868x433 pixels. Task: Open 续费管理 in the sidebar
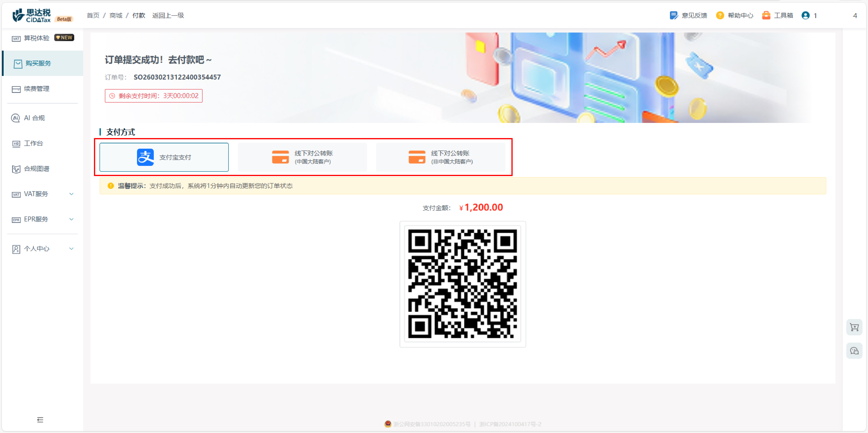tap(36, 89)
